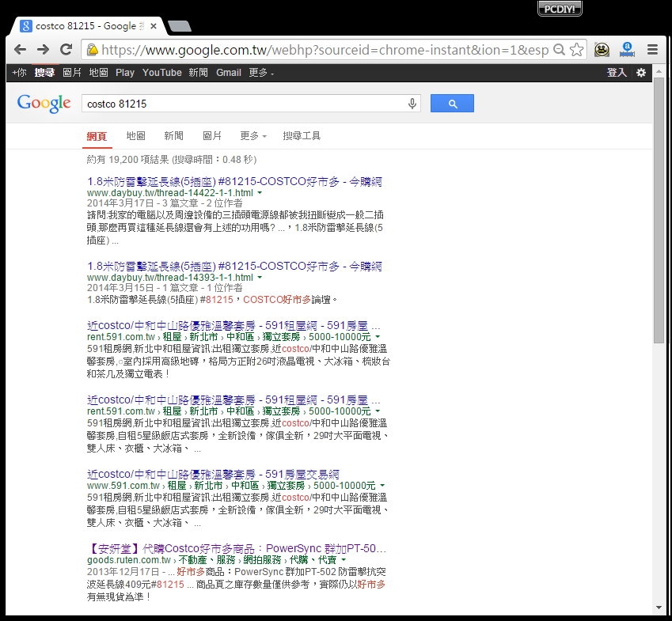
Task: Click 代購、代賣 breadcrumb in ruten result
Action: [x=313, y=560]
